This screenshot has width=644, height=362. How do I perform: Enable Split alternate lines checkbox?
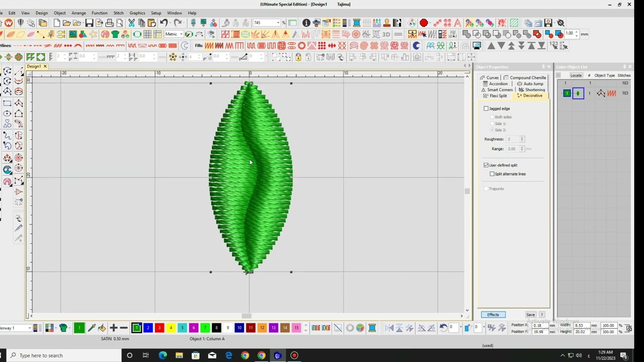(x=492, y=174)
